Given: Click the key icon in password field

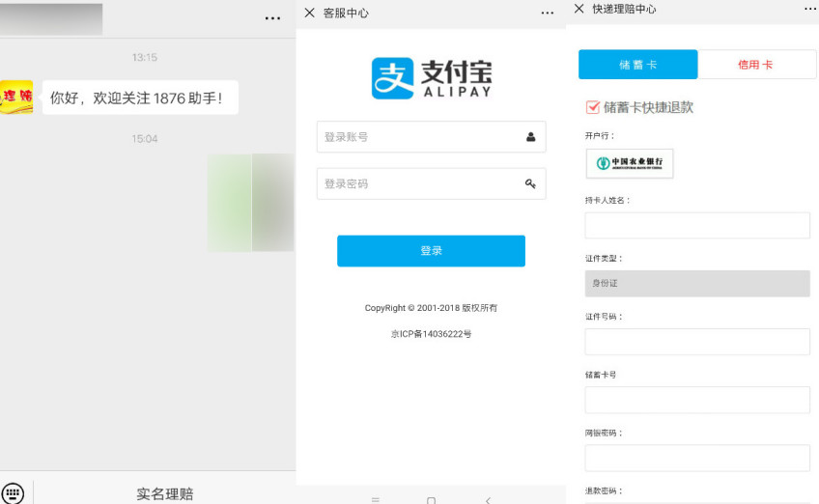Looking at the screenshot, I should (530, 183).
